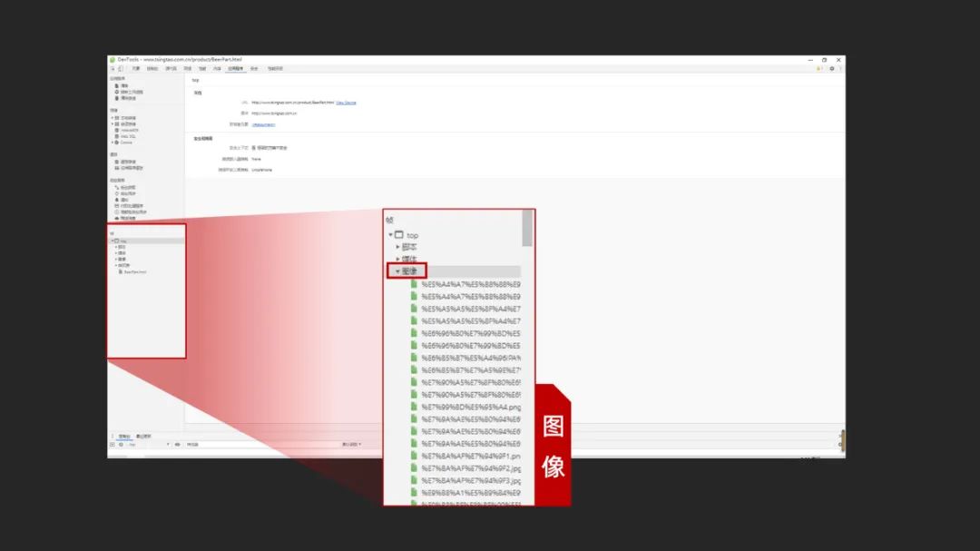980x551 pixels.
Task: Expand the Cookie tree arrow
Action: (x=112, y=143)
